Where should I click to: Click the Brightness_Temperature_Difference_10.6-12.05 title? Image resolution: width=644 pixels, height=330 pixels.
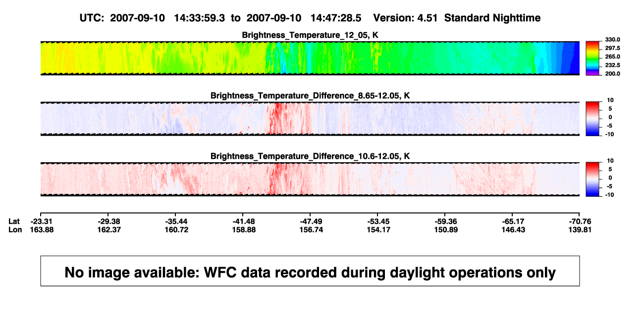[310, 156]
